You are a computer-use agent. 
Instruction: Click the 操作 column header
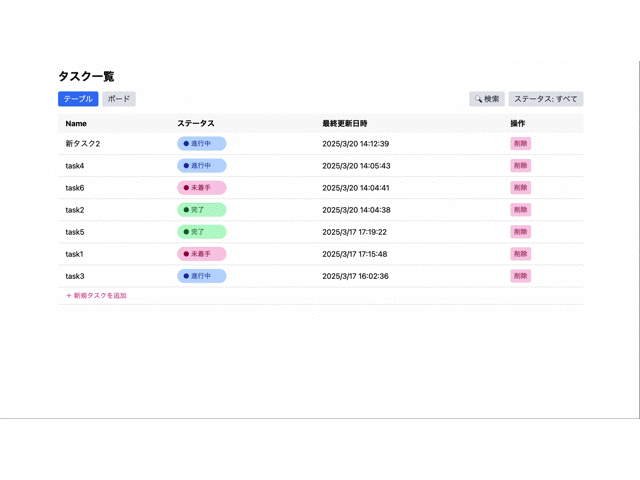(518, 123)
